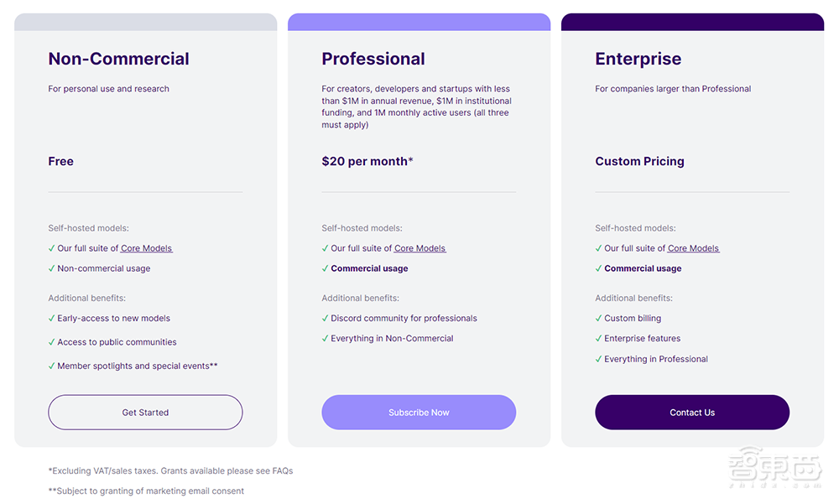Click checkmark beside Everything in Professional
This screenshot has height=504, width=839.
599,359
